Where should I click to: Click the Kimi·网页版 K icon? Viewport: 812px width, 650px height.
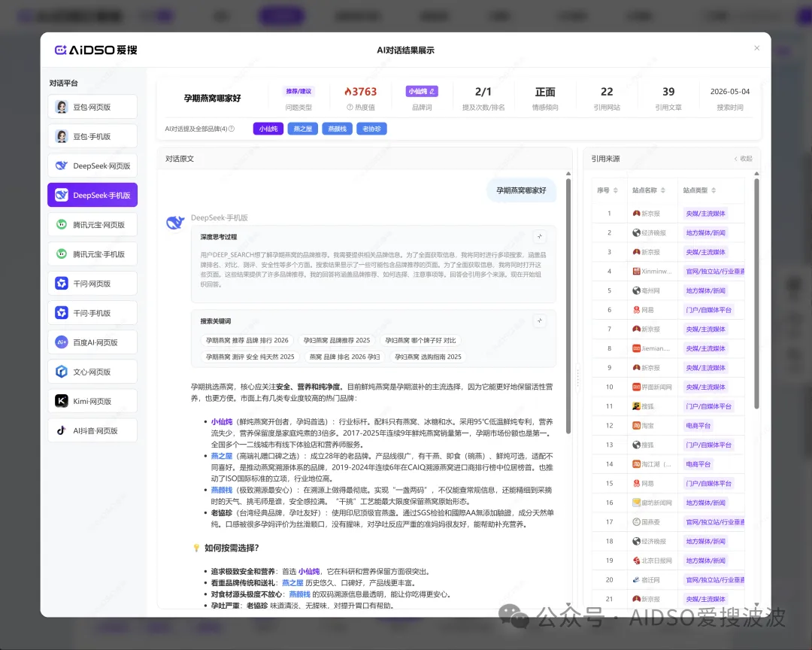coord(62,401)
